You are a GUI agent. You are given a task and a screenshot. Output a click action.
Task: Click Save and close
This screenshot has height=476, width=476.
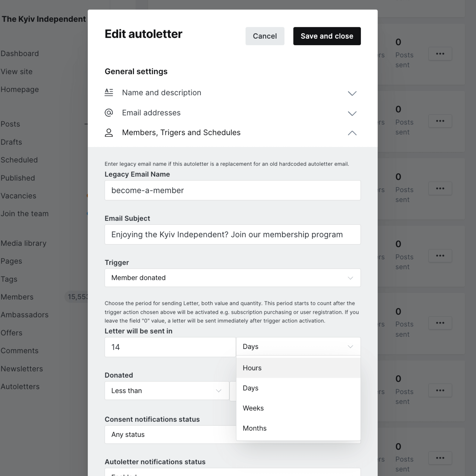click(327, 36)
